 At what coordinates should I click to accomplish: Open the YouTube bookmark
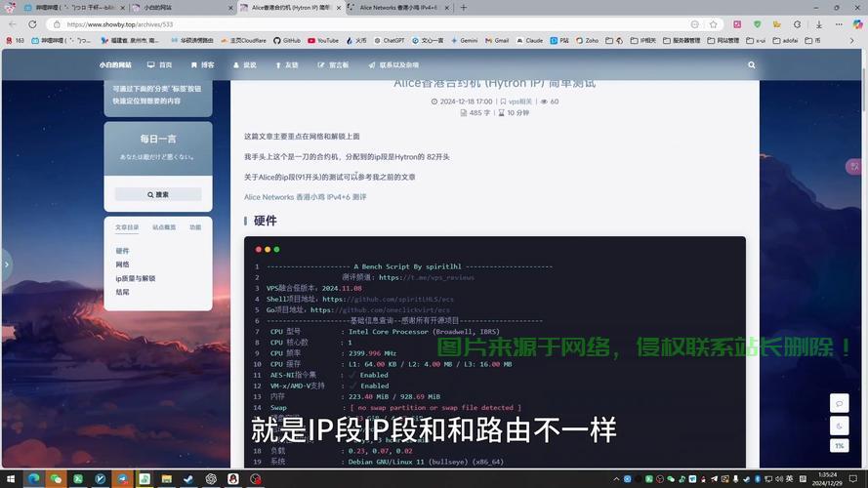(323, 41)
